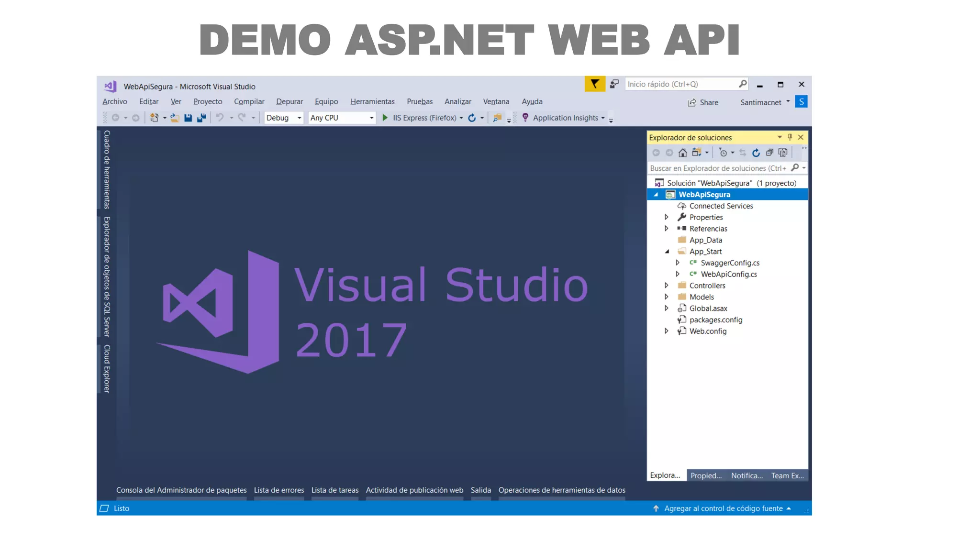Click Agregar al control de código fuente
Viewport: 980px width, 551px height.
pos(723,508)
